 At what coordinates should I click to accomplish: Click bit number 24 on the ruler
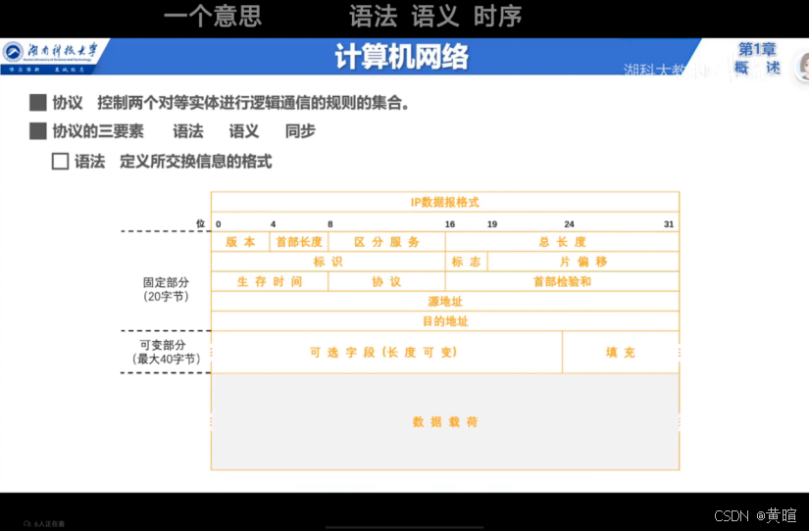point(569,224)
